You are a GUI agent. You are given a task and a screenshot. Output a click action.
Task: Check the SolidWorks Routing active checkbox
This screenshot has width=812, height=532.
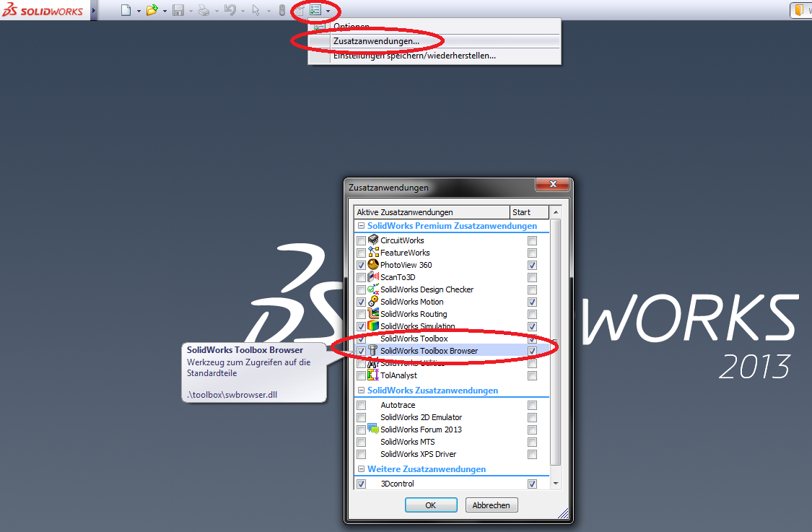point(362,315)
